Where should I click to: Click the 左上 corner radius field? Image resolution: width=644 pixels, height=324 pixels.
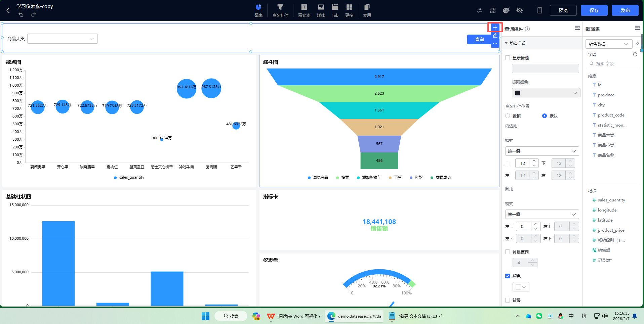(523, 226)
